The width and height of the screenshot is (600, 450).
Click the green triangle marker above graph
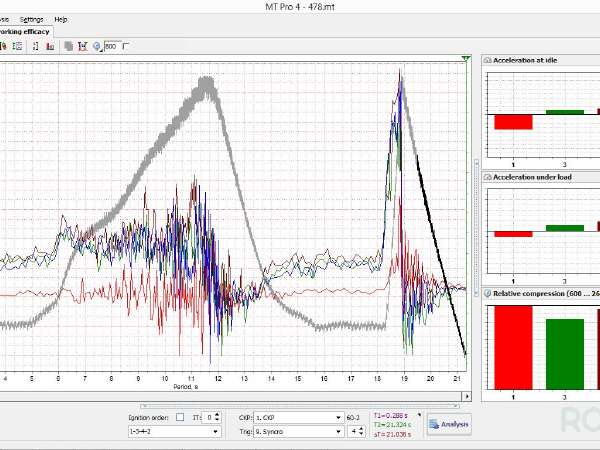[465, 59]
